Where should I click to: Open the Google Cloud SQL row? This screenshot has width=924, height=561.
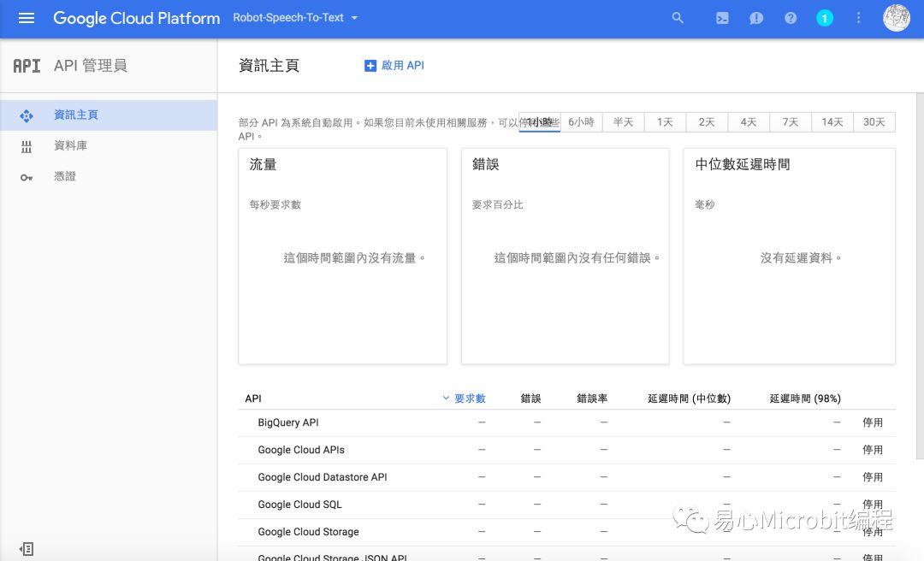click(567, 505)
